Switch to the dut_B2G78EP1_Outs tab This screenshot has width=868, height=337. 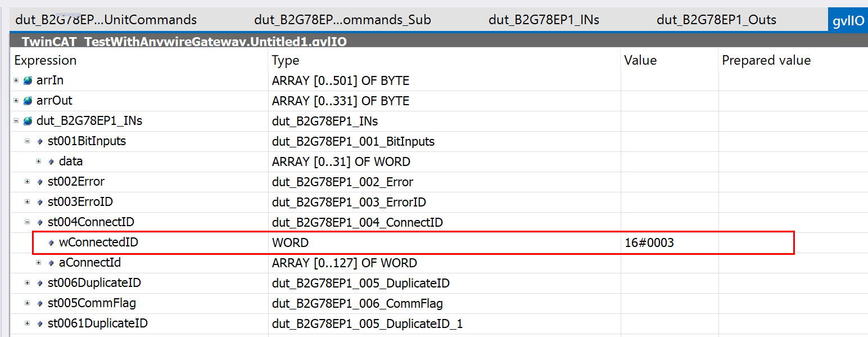[716, 20]
